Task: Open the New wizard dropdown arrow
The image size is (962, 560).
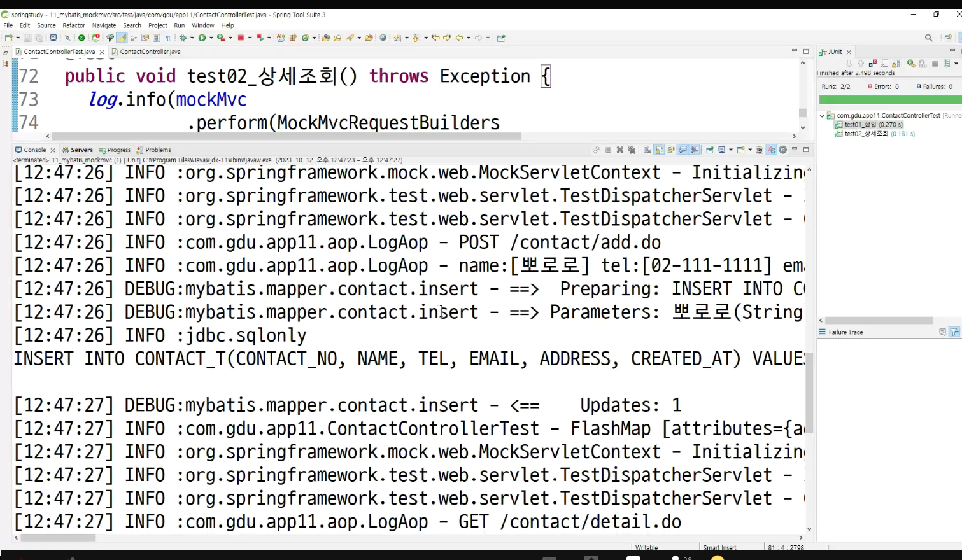Action: point(18,38)
